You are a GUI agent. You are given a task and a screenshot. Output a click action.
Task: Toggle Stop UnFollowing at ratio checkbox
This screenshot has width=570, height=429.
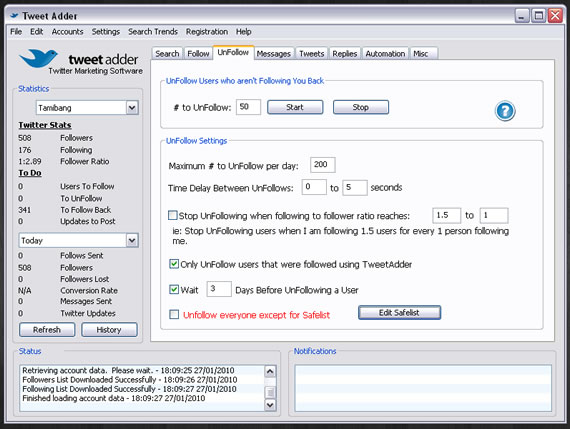coord(173,215)
